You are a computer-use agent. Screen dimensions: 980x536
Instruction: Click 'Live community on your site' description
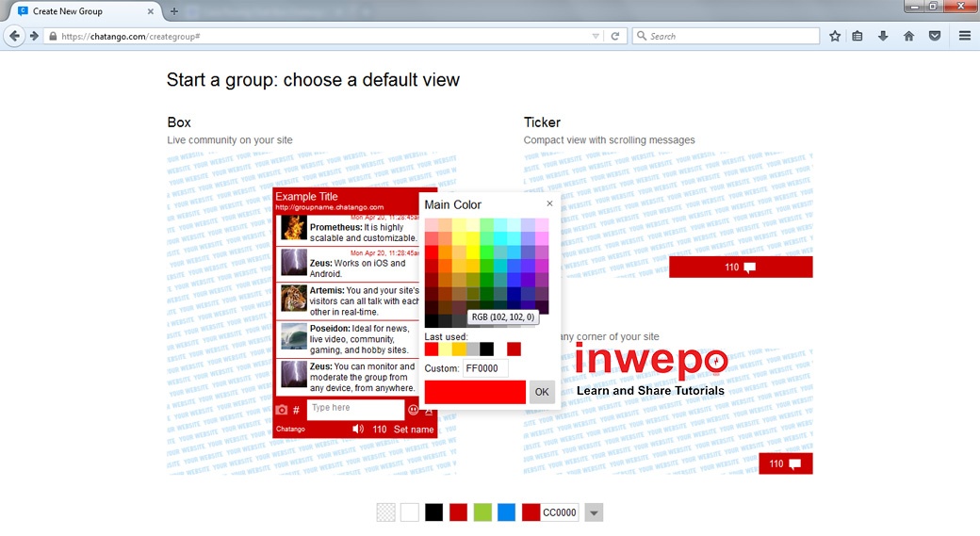tap(229, 140)
